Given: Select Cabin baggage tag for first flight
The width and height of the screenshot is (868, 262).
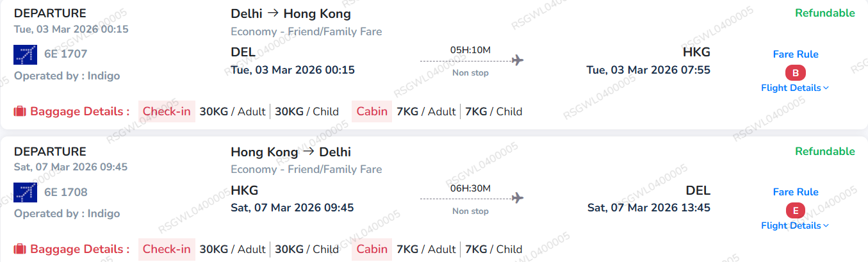Looking at the screenshot, I should point(372,111).
